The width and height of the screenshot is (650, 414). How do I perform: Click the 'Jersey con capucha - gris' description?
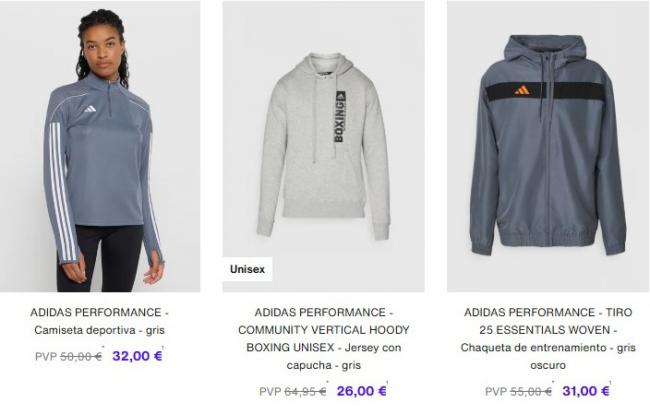pyautogui.click(x=323, y=356)
